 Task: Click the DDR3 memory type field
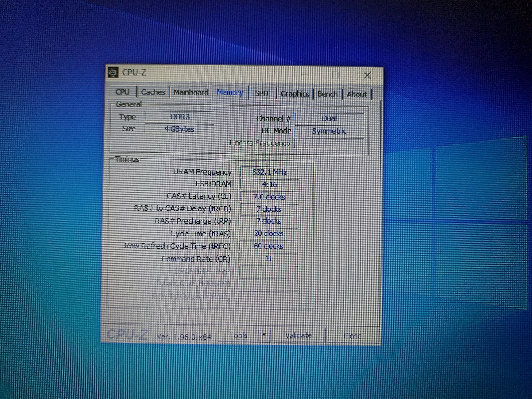coord(180,117)
